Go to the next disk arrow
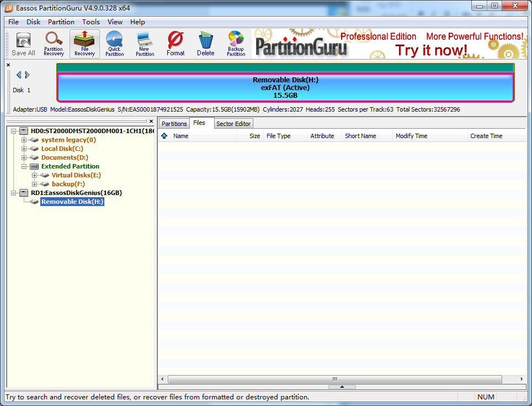The height and width of the screenshot is (406, 532). [28, 75]
